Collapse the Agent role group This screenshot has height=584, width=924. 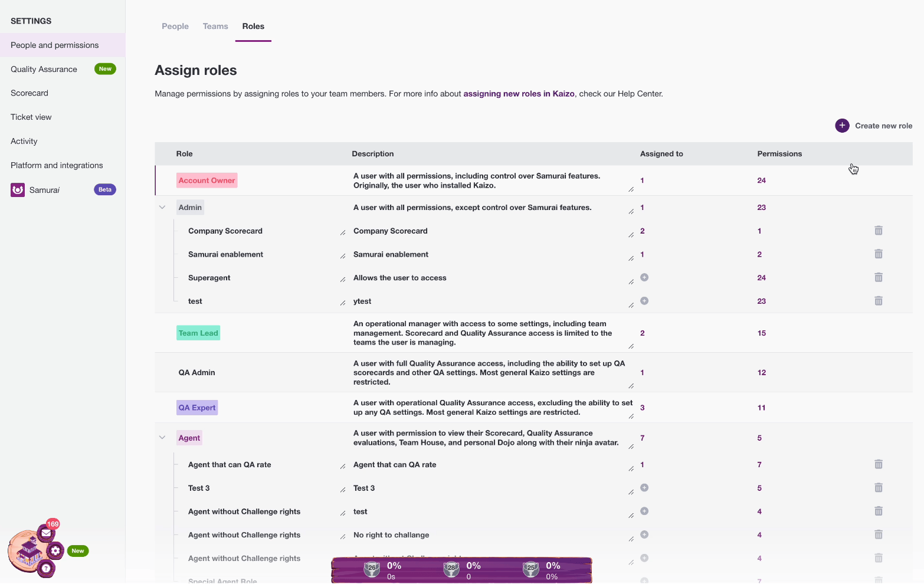click(162, 438)
